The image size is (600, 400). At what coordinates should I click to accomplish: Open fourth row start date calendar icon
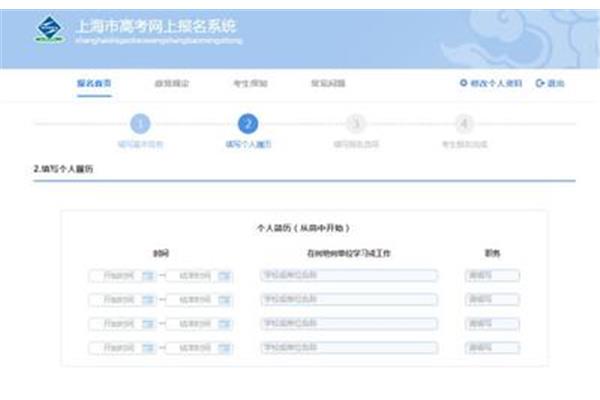point(148,348)
